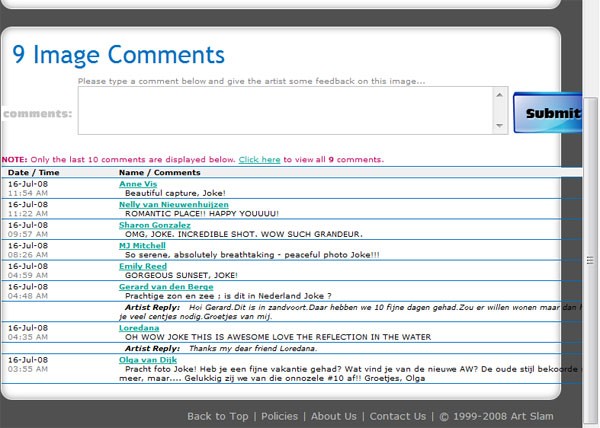Select comment 'GORGEOUS SUNSET, JOKE!'

(181, 275)
